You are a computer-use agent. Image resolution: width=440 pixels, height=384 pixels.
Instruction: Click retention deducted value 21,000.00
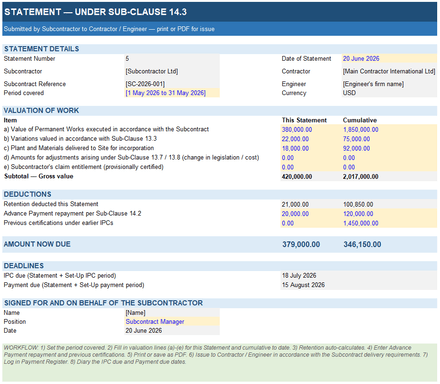tap(311, 204)
